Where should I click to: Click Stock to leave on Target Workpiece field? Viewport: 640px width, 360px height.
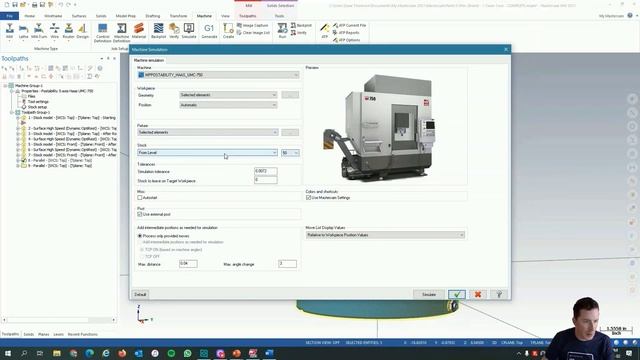click(x=266, y=180)
